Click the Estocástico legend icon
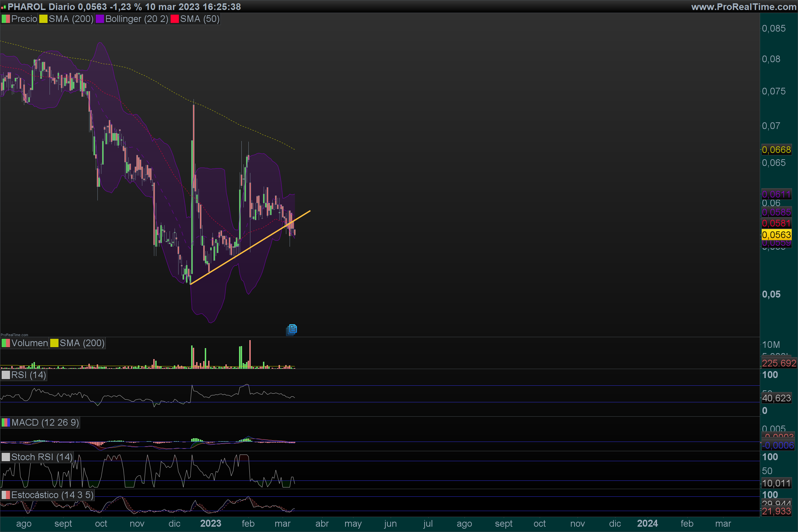The image size is (798, 532). click(x=6, y=495)
